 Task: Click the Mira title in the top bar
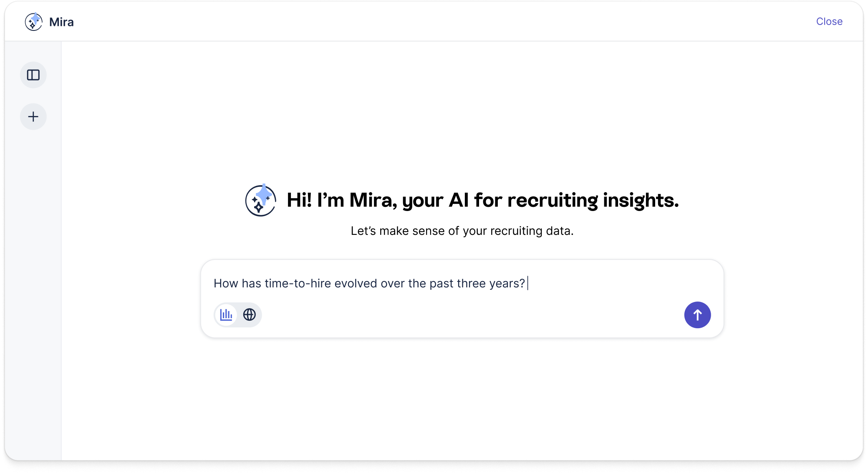point(61,22)
